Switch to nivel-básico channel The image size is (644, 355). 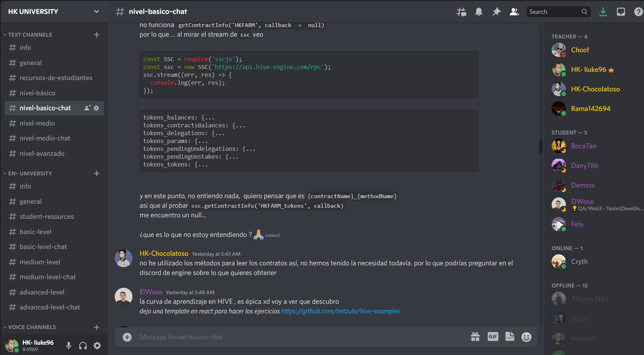pyautogui.click(x=54, y=93)
